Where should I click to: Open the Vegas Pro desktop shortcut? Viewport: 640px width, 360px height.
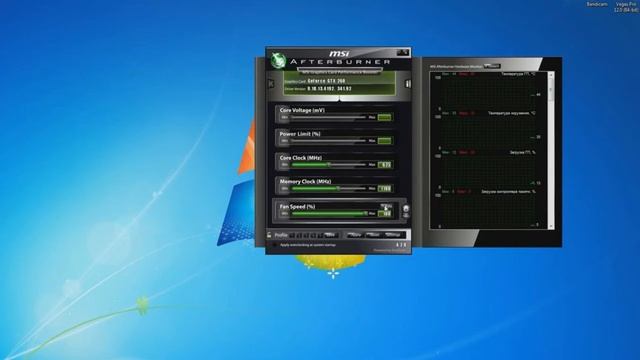626,7
